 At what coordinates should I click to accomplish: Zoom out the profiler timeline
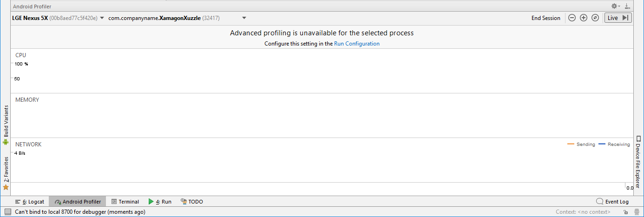[x=572, y=18]
